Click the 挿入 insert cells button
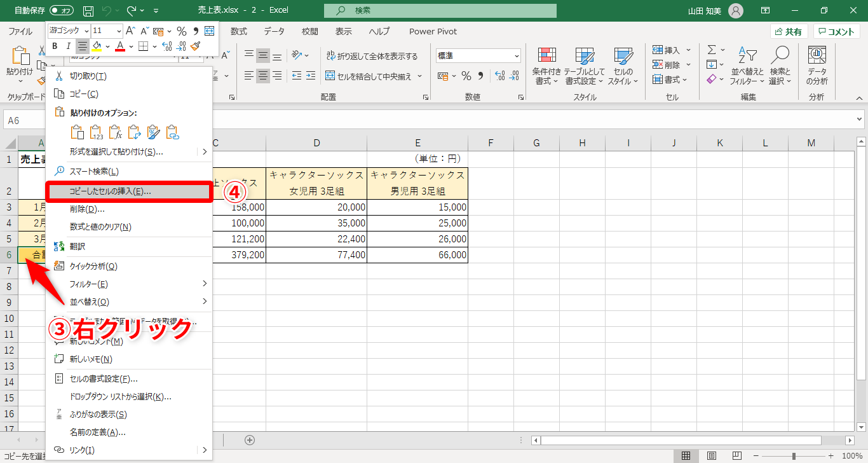 pyautogui.click(x=668, y=50)
